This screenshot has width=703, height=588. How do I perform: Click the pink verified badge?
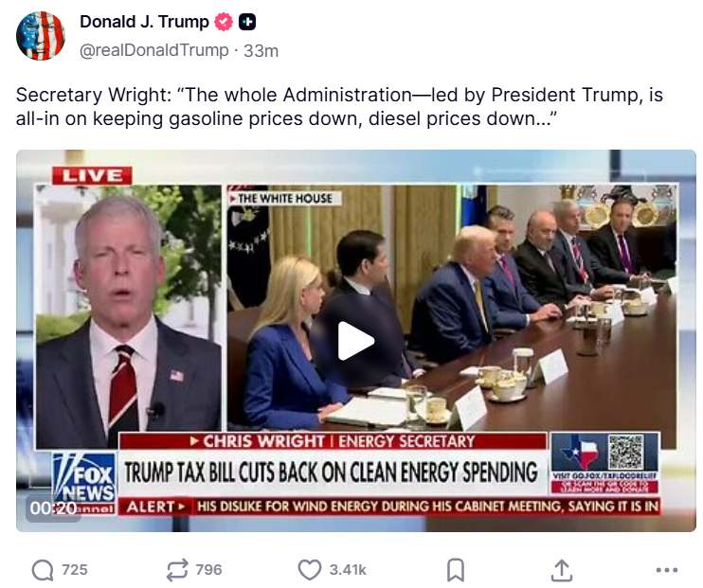pos(224,22)
